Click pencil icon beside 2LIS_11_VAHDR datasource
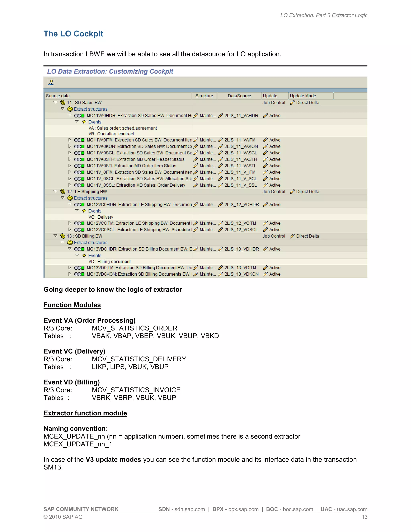Viewport: 411px width, 532px height. [x=220, y=115]
